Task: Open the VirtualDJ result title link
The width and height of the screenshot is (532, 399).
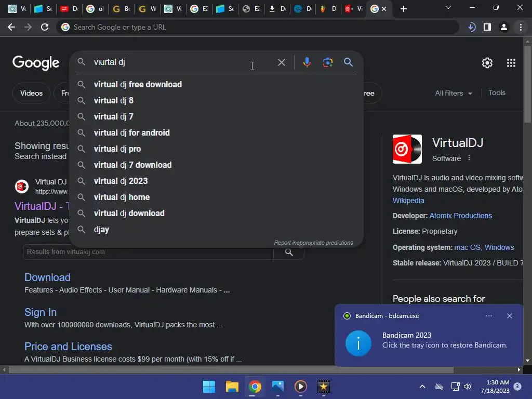Action: (x=42, y=206)
